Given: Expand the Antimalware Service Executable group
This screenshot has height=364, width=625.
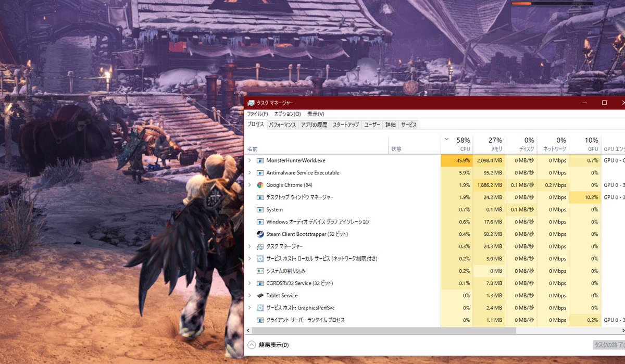Looking at the screenshot, I should (249, 173).
